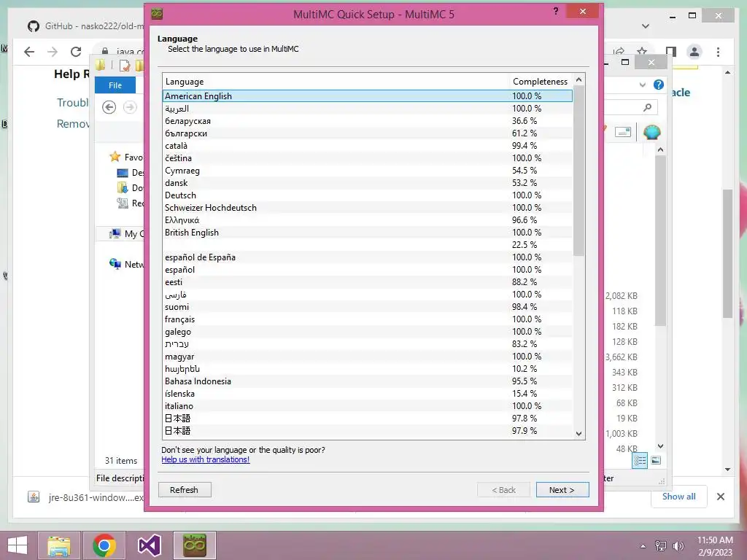The width and height of the screenshot is (747, 560).
Task: Click the Language column header
Action: click(336, 82)
